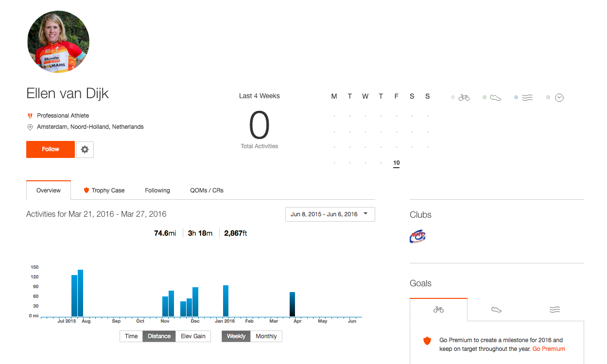Click the running shoe icon in the calendar legend

tap(495, 98)
